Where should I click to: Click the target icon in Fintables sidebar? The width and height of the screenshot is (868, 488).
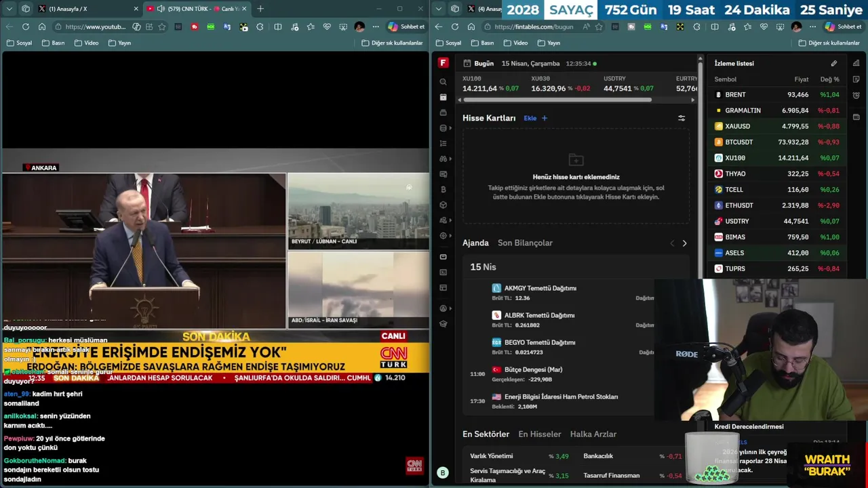[x=443, y=236]
